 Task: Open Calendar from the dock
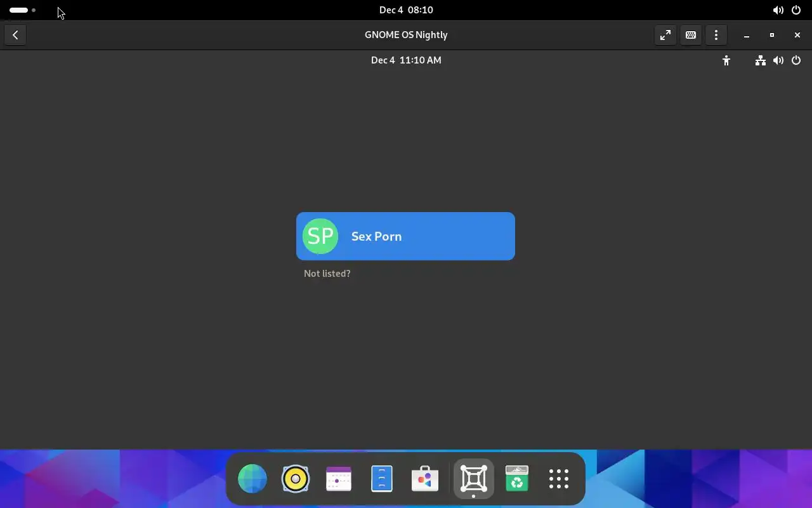click(x=339, y=479)
